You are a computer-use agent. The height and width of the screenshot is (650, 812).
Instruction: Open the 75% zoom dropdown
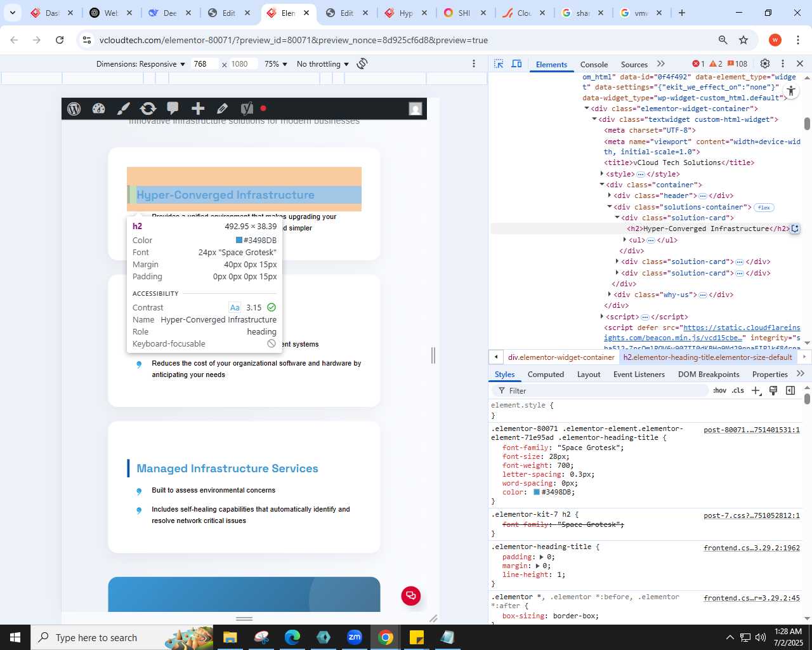[276, 64]
